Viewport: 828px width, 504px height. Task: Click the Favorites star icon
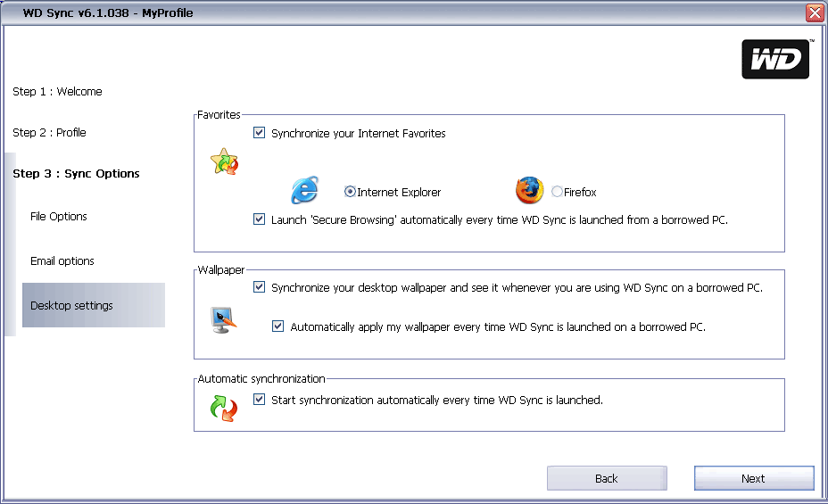(223, 161)
